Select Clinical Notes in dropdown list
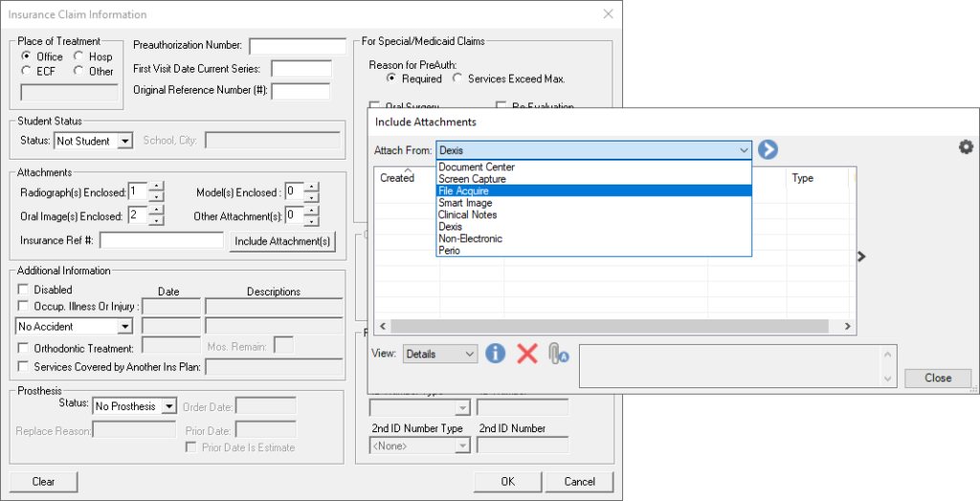 (x=467, y=215)
